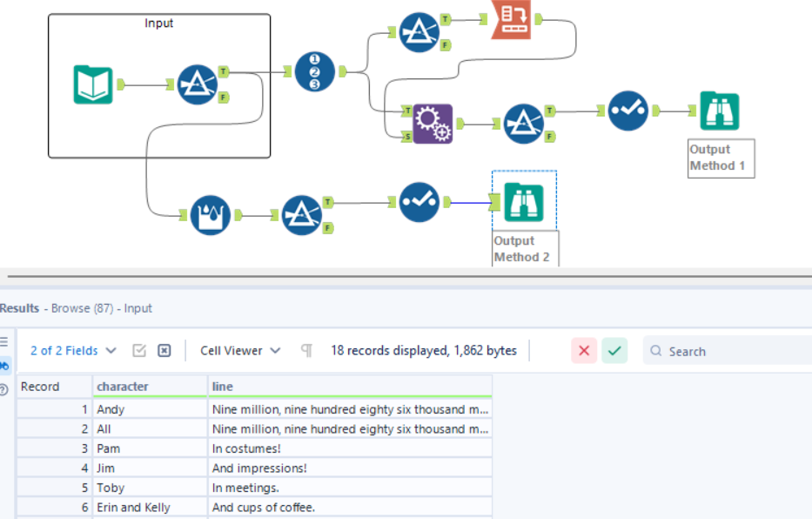
Task: Select the Browse tool above Output Method 2
Action: [524, 202]
